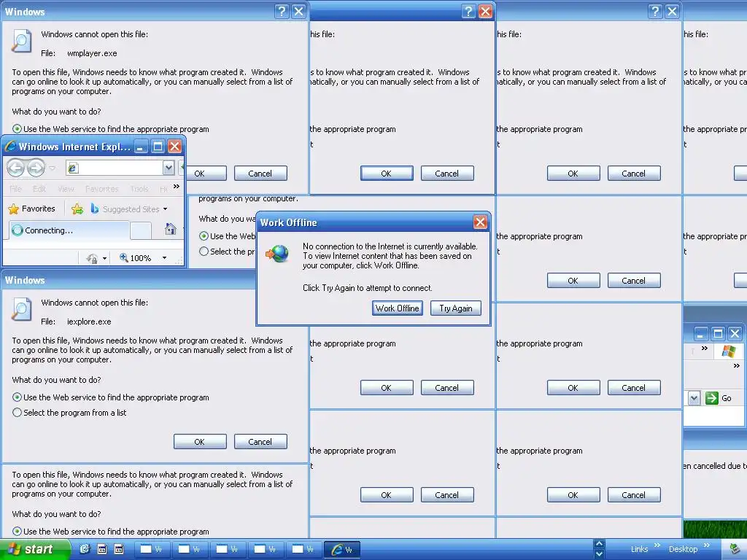Select Use the Web service in wmplayer.exe dialog

(x=18, y=128)
